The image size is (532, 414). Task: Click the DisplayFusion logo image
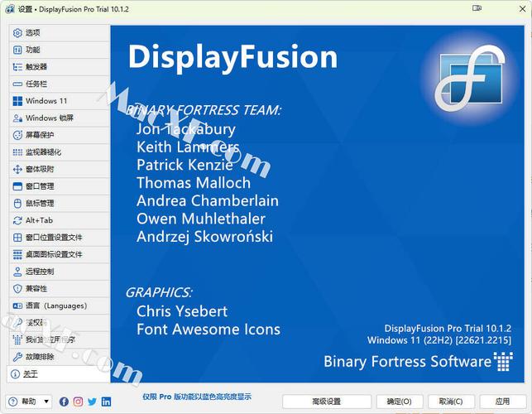tap(471, 78)
